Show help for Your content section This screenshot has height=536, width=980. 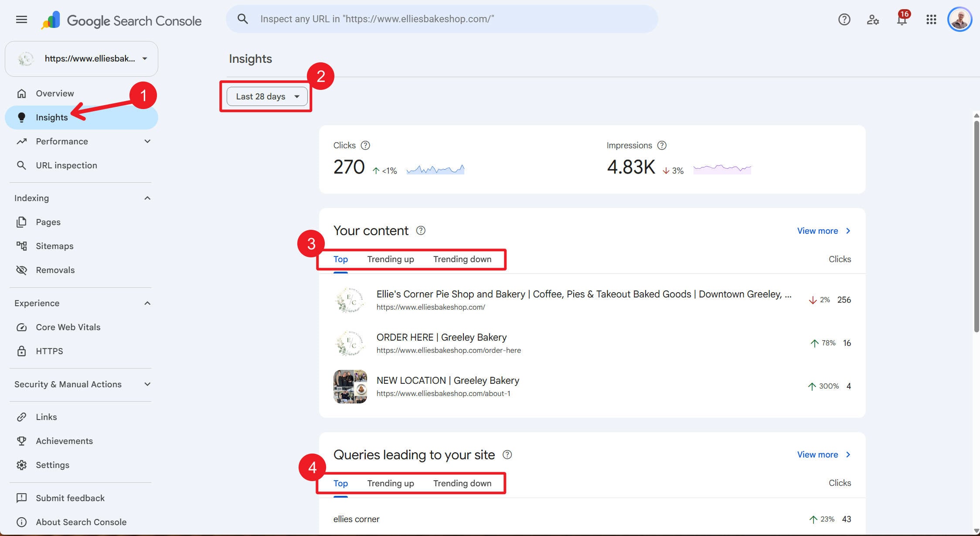tap(421, 230)
